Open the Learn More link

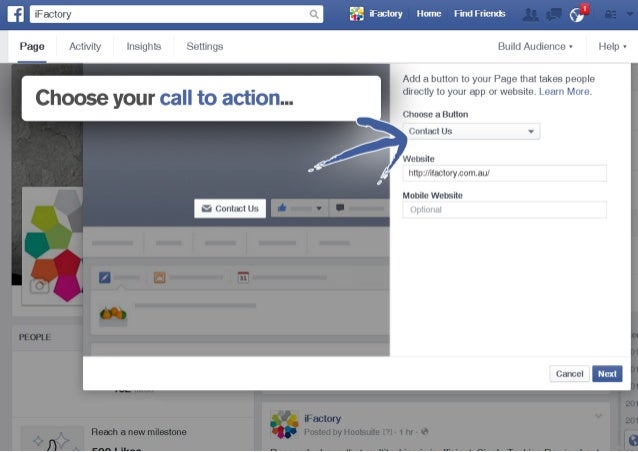coord(565,92)
